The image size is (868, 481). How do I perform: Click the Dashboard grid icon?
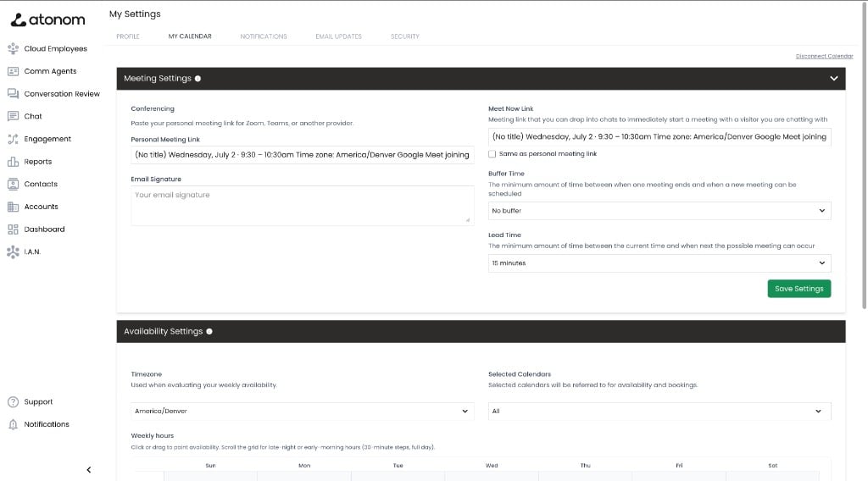(x=14, y=229)
